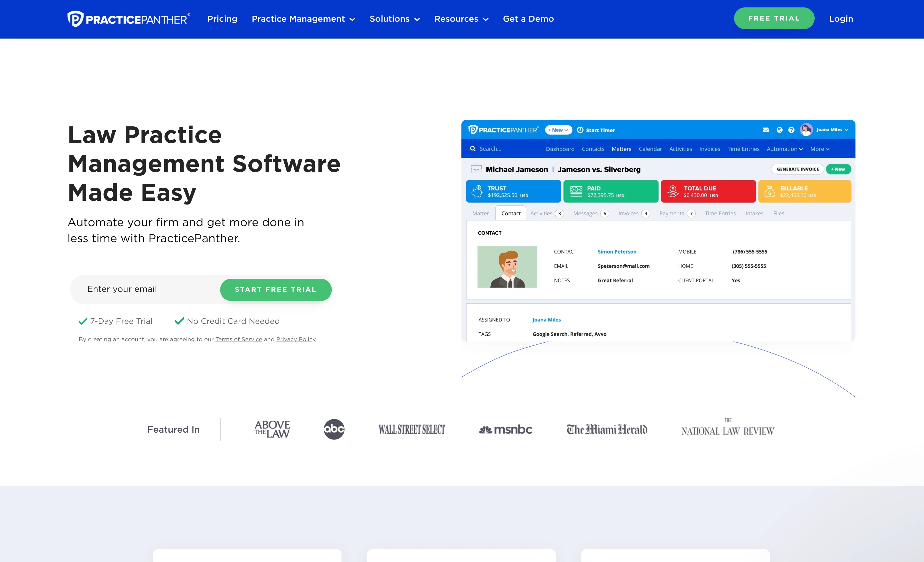Click the START FREE TRIAL button
Viewport: 924px width, 562px height.
276,290
